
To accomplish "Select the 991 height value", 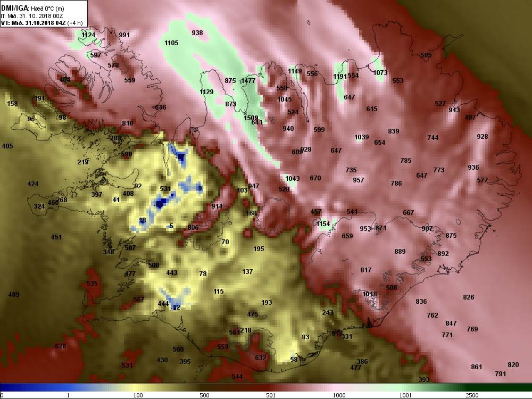I will click(x=124, y=35).
